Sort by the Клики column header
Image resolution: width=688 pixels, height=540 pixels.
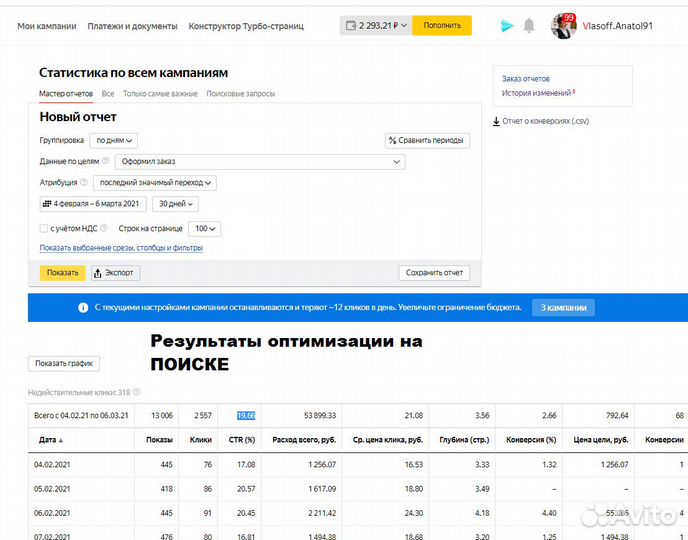(x=201, y=440)
